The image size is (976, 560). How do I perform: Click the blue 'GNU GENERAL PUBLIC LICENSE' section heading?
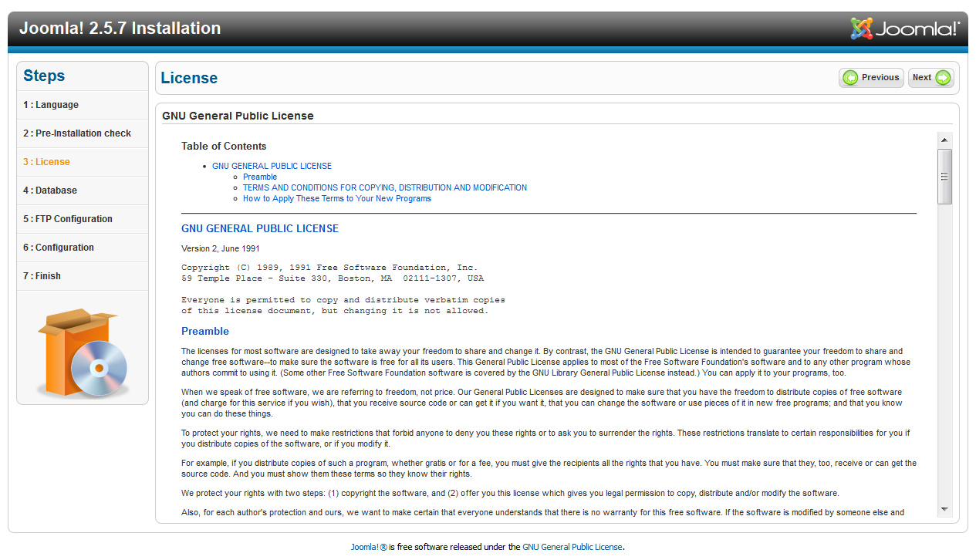(x=260, y=228)
